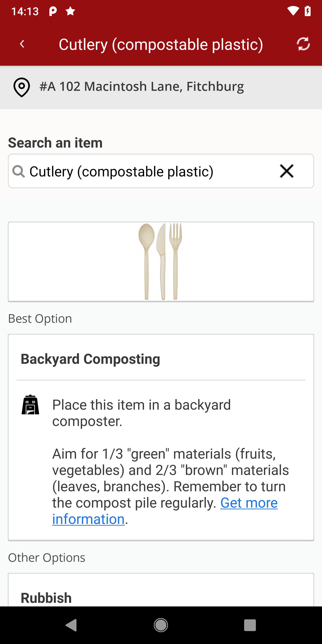Tap the Backyard Composting heading
This screenshot has width=322, height=644.
pyautogui.click(x=90, y=359)
